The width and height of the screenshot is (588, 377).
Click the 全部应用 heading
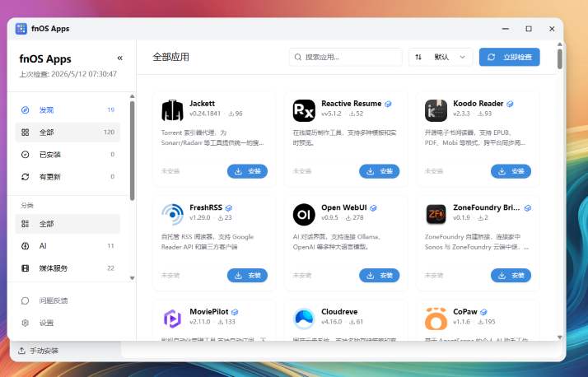click(171, 57)
